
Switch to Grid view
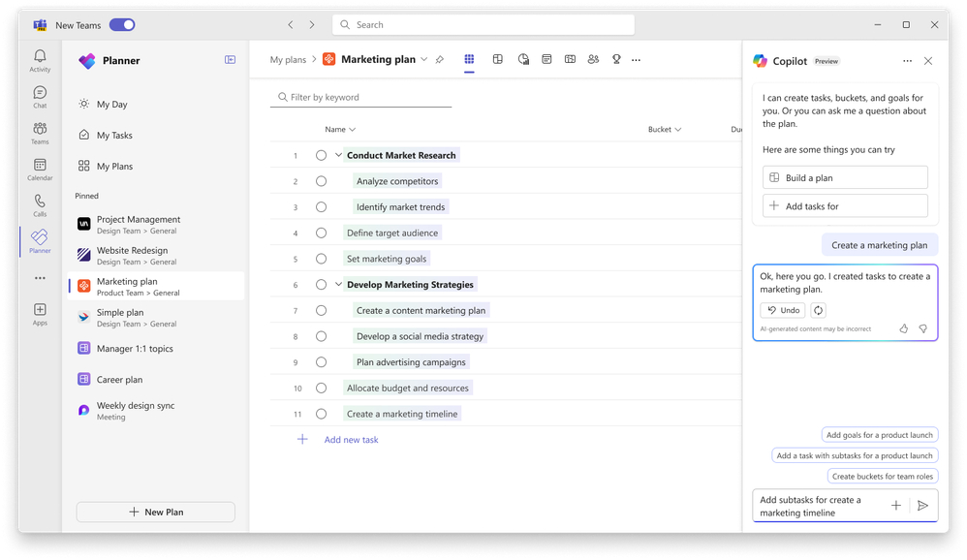(x=469, y=59)
